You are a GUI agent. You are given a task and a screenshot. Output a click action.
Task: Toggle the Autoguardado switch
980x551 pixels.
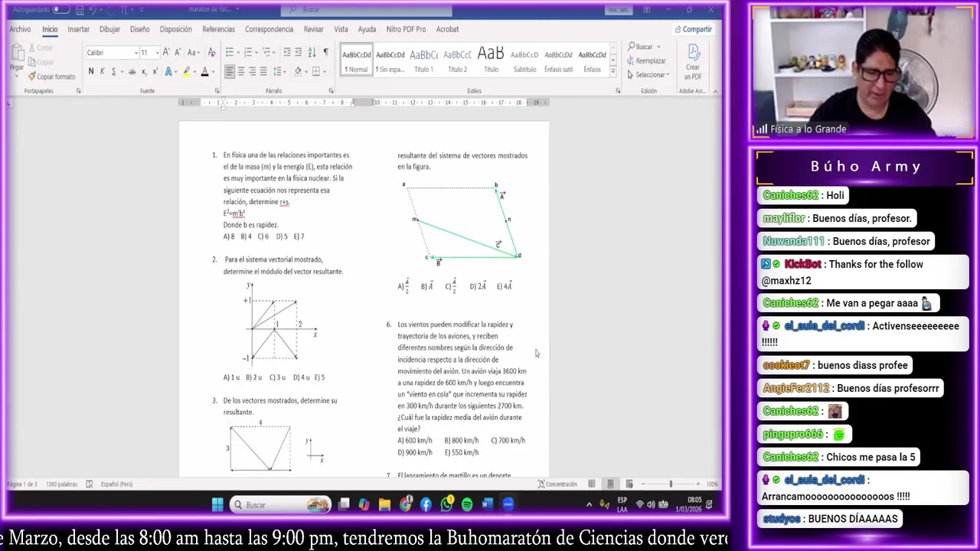[x=60, y=10]
